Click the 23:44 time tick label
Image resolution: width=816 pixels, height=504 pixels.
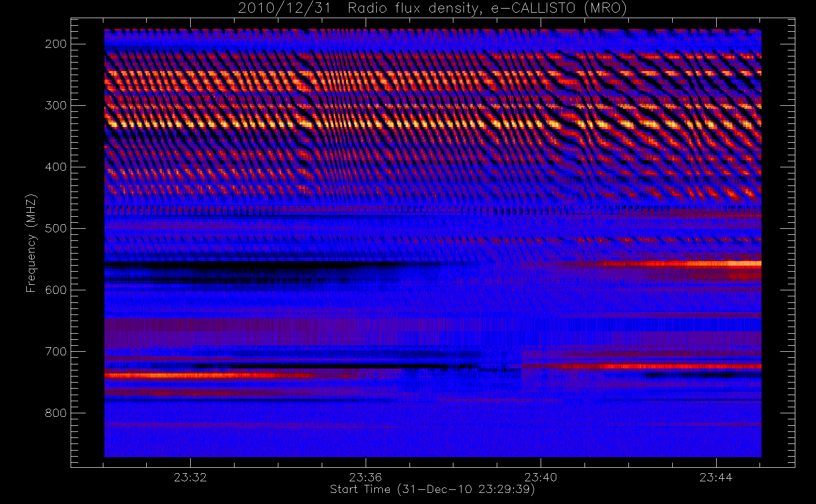[716, 477]
